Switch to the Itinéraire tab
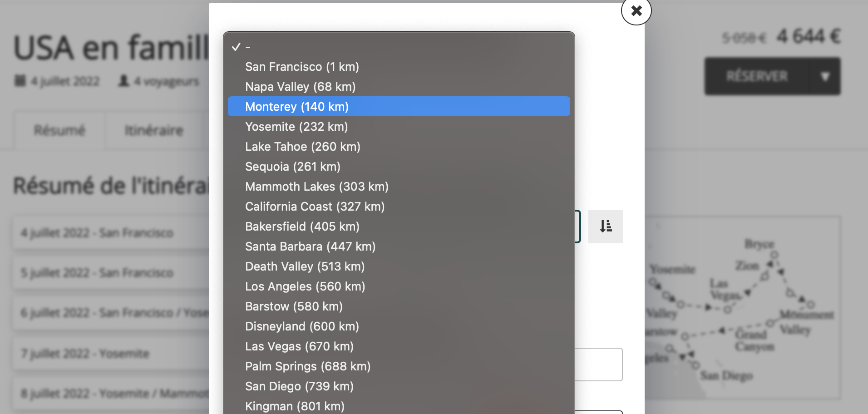Viewport: 868px width, 414px height. point(154,131)
